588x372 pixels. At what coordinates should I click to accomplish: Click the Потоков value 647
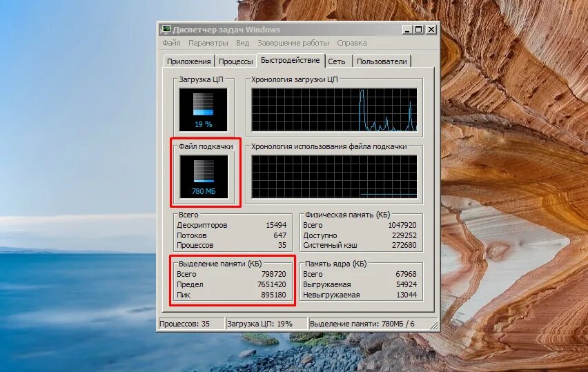coord(280,235)
